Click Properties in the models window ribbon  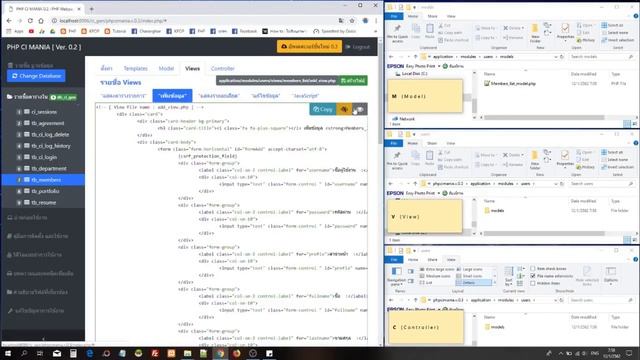point(565,33)
